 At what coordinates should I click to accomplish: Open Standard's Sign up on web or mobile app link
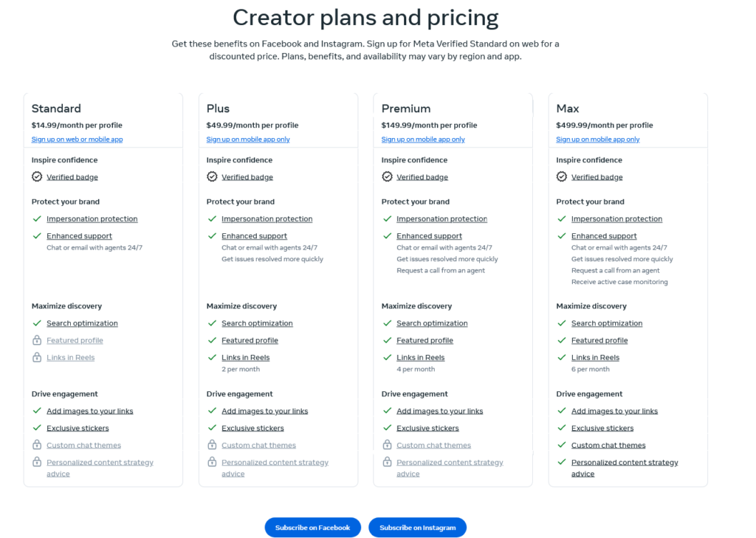pos(77,139)
